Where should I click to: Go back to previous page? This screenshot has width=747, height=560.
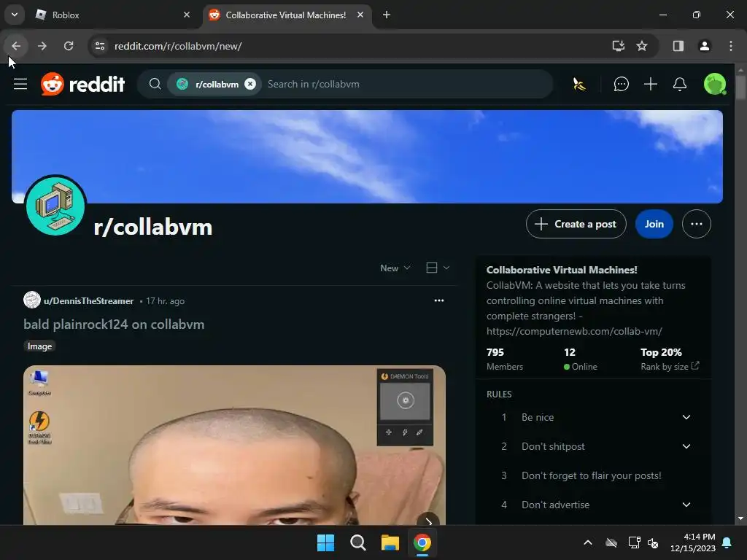tap(16, 46)
